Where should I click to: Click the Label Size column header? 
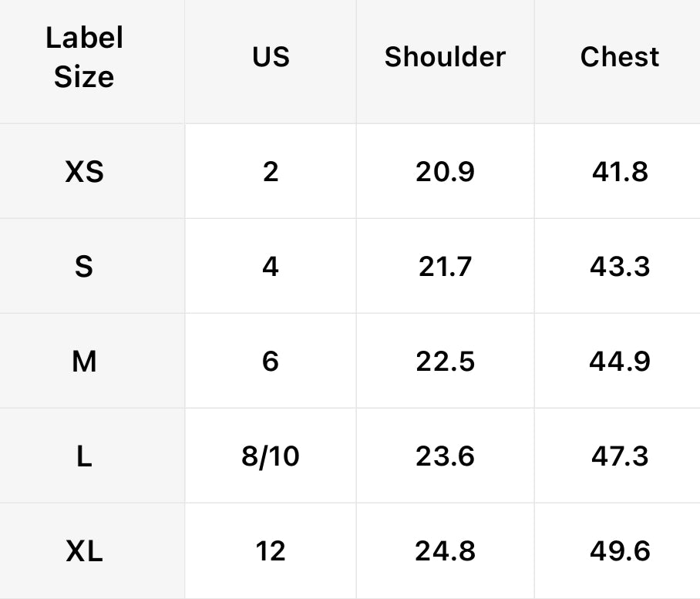point(84,58)
